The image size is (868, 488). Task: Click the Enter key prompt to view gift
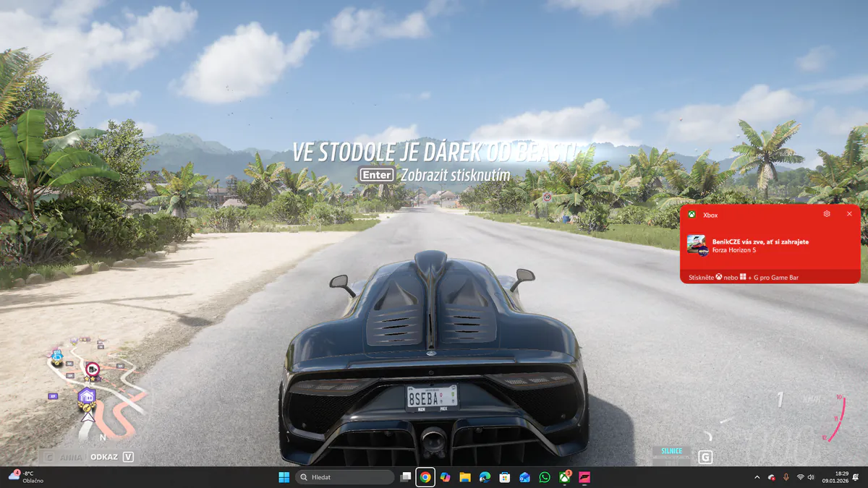(377, 175)
